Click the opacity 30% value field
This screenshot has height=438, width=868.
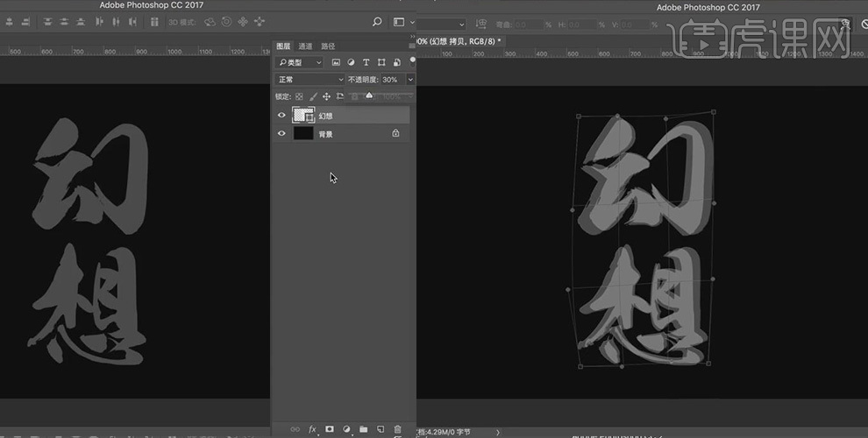pyautogui.click(x=393, y=80)
